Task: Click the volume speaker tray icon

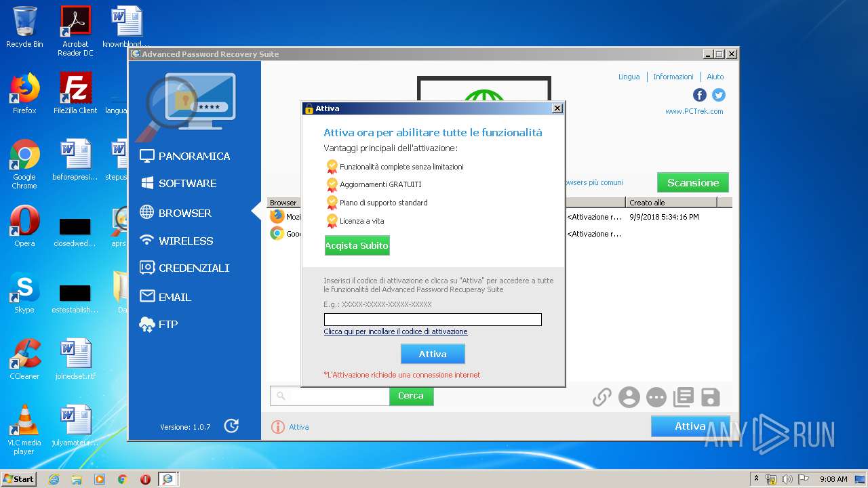Action: point(786,479)
